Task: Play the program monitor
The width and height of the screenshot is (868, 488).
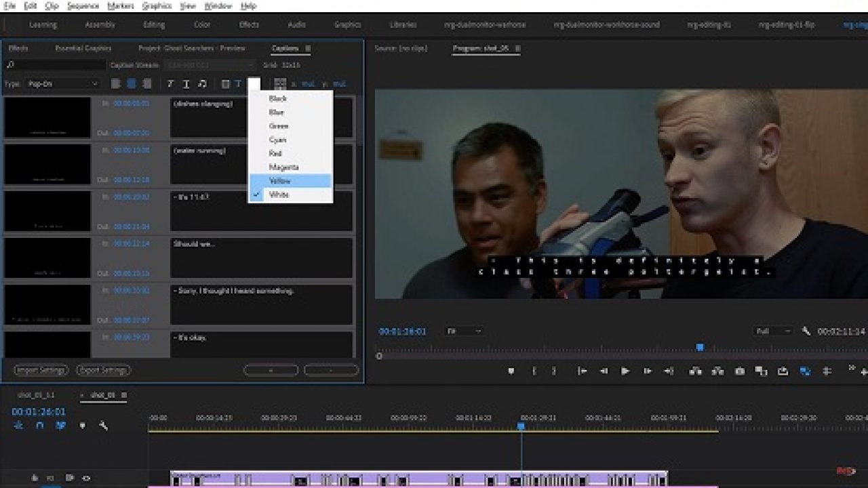Action: coord(625,371)
